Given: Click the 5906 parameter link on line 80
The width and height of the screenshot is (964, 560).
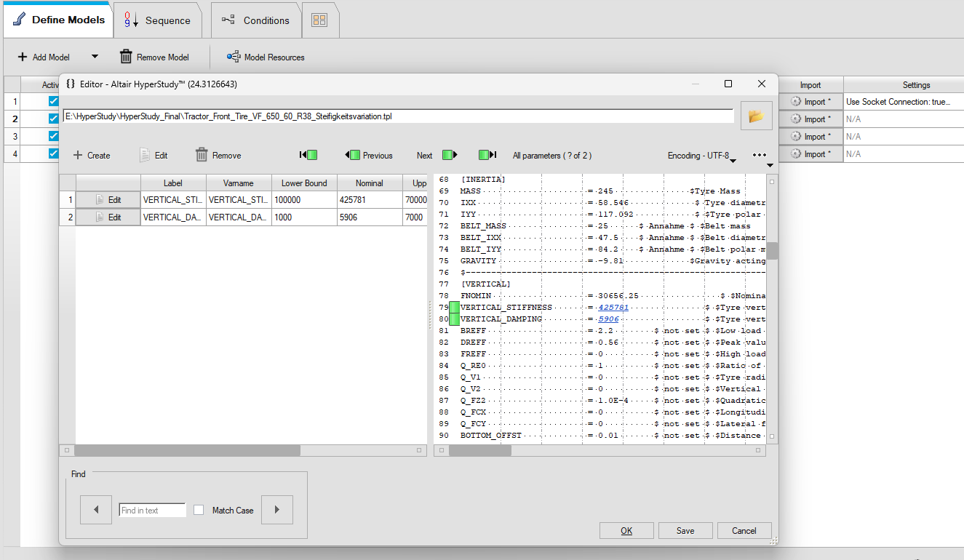Looking at the screenshot, I should [608, 319].
